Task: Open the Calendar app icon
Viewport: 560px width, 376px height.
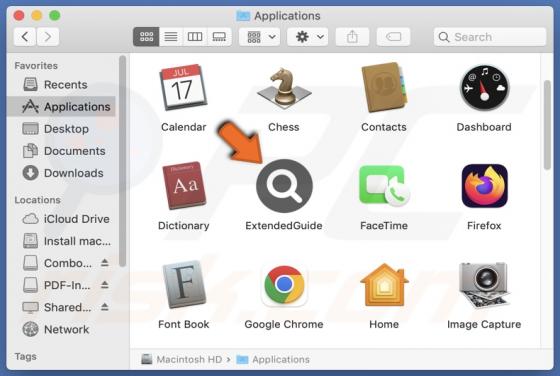Action: pos(184,87)
